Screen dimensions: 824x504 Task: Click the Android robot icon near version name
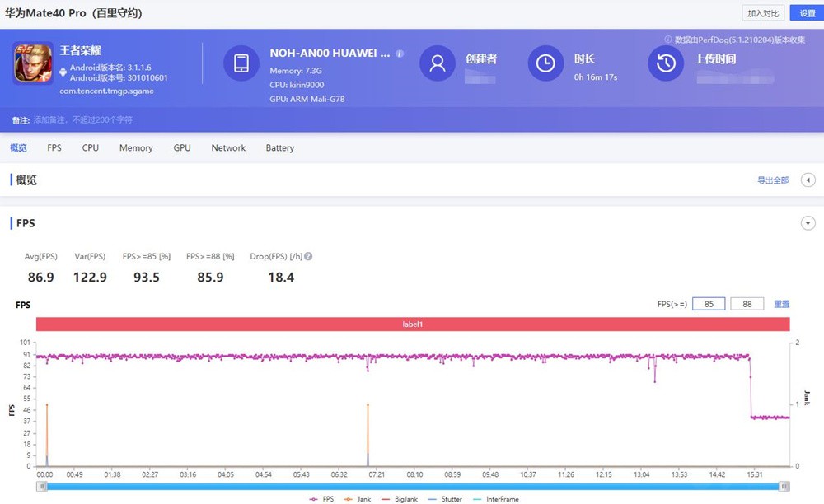(x=63, y=72)
